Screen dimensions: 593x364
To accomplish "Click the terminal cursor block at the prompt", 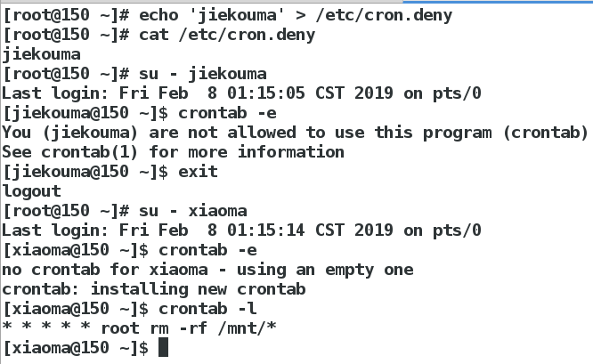I will pos(163,347).
